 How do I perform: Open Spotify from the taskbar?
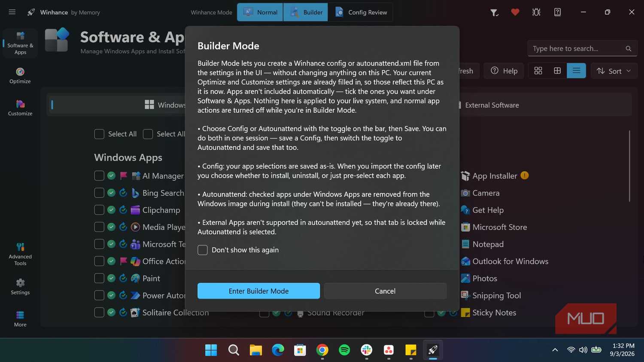click(344, 350)
